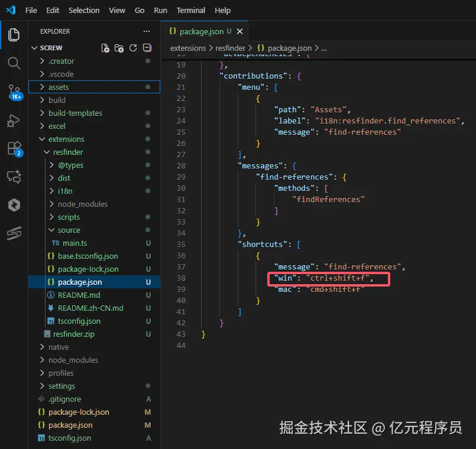Screen dimensions: 476x449
Task: Refresh the Explorer file tree
Action: (x=133, y=48)
